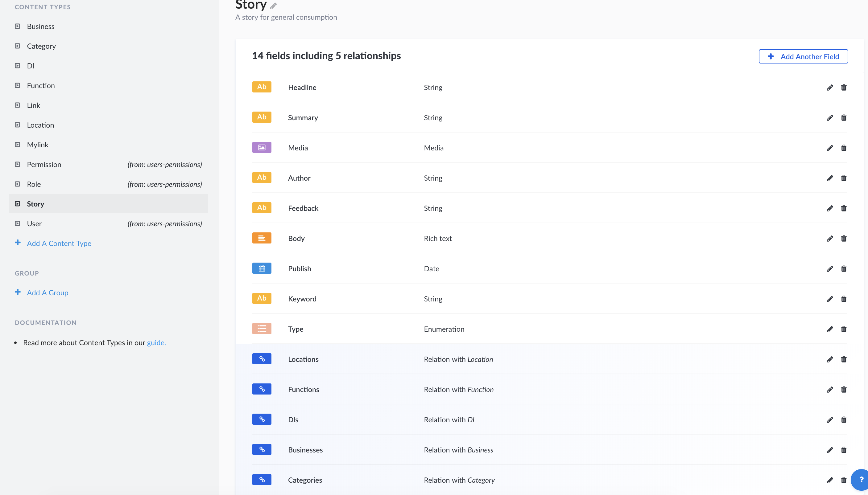This screenshot has width=868, height=495.
Task: Expand the Function content type arrow
Action: click(17, 85)
